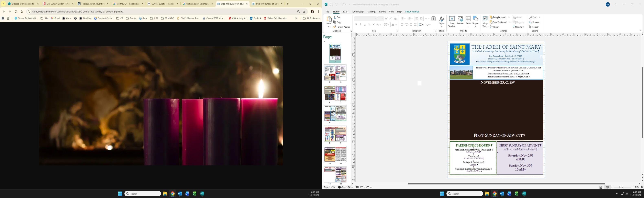Click the zoom magnifier icon in Chrome's address bar
The image size is (644, 198).
(298, 11)
